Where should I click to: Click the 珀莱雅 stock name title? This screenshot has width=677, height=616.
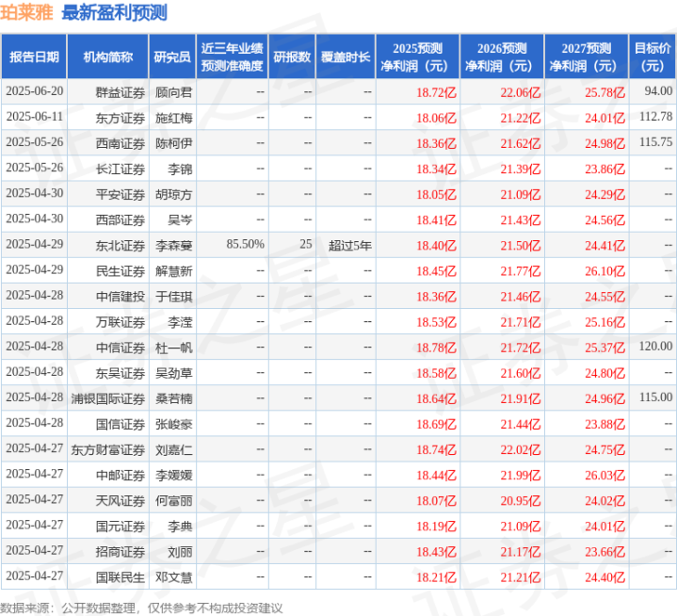coord(26,13)
